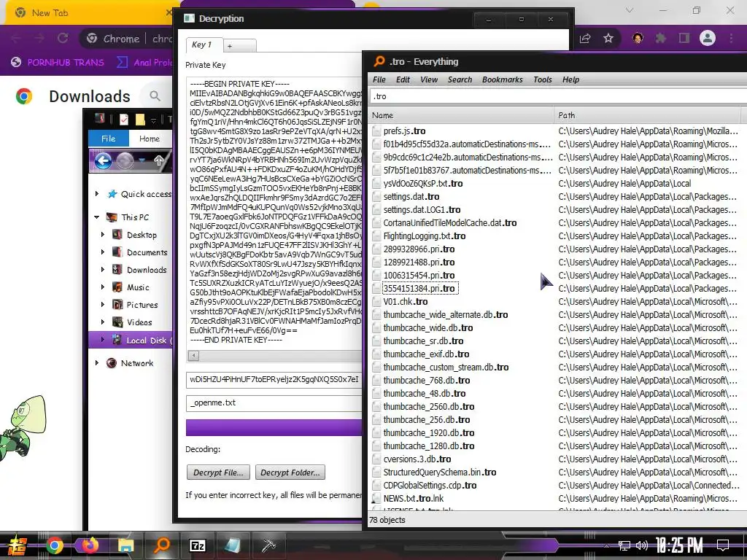This screenshot has width=747, height=560.
Task: Click private key scrollbar left arrow
Action: (x=193, y=355)
